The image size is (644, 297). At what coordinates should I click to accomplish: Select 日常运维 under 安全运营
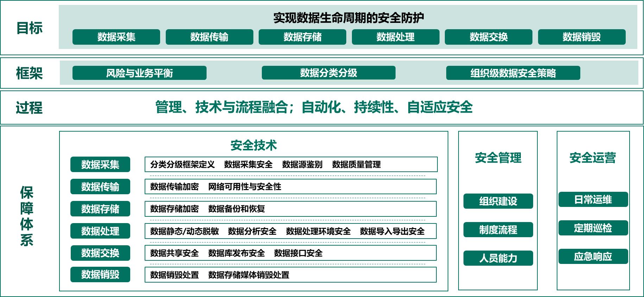pyautogui.click(x=593, y=200)
